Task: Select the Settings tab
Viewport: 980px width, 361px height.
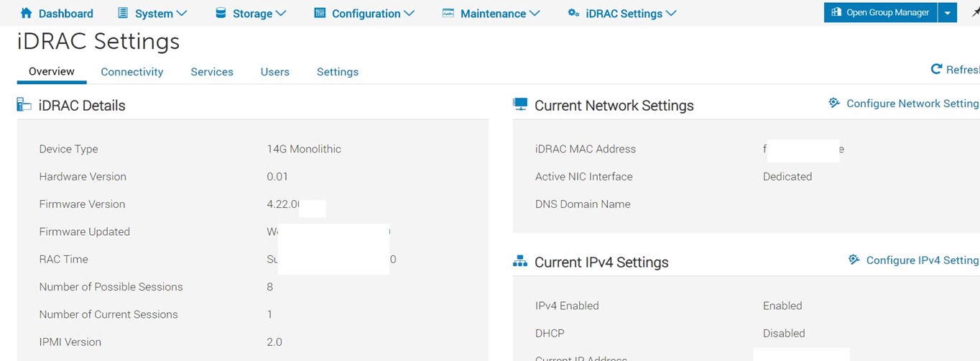Action: pyautogui.click(x=338, y=72)
